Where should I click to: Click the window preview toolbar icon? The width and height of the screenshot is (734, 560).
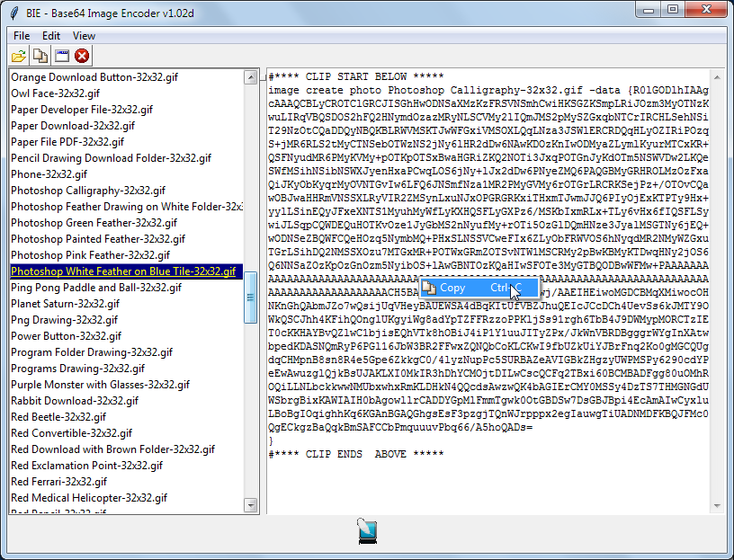coord(61,55)
